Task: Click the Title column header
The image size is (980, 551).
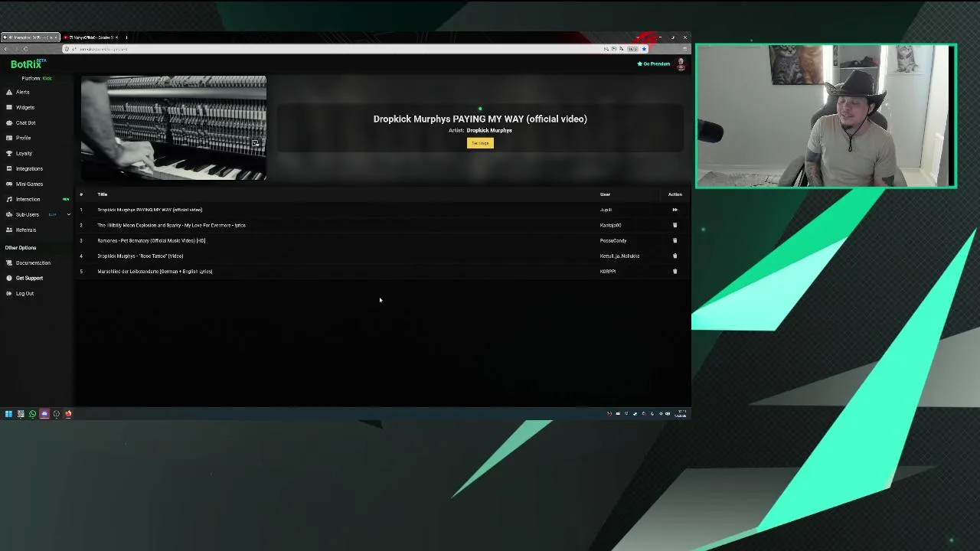Action: pyautogui.click(x=103, y=194)
